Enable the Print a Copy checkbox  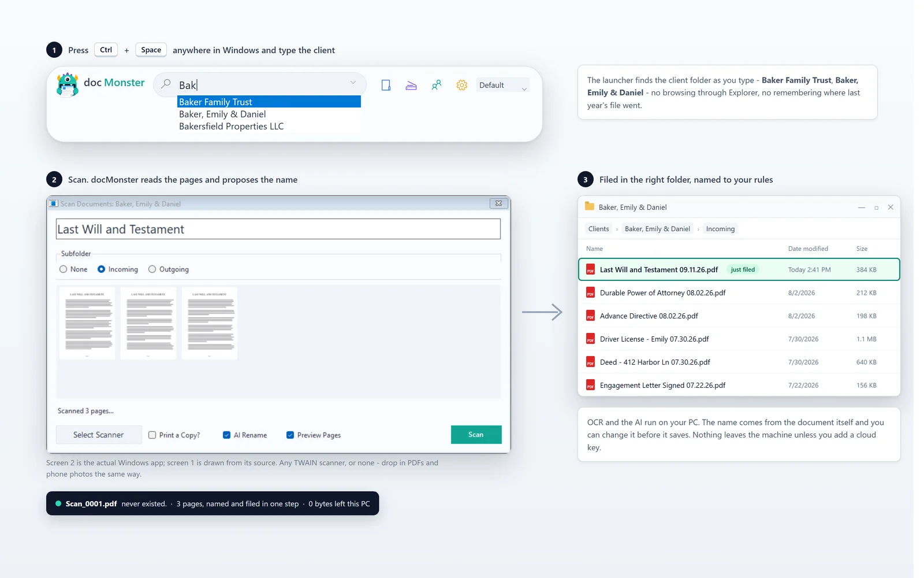(x=152, y=435)
